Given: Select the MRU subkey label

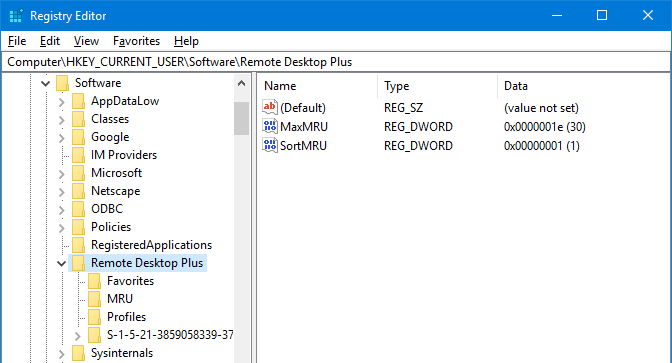Looking at the screenshot, I should coord(120,299).
